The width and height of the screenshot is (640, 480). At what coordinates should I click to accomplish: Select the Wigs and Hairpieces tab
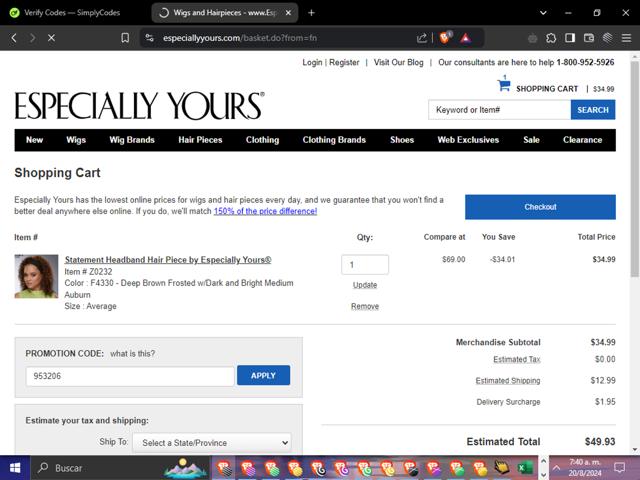pyautogui.click(x=224, y=13)
